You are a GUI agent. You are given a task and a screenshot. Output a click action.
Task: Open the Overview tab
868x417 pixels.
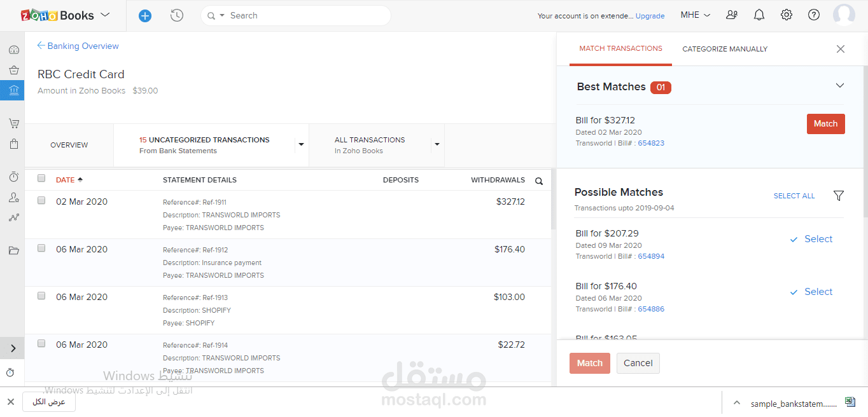click(69, 145)
